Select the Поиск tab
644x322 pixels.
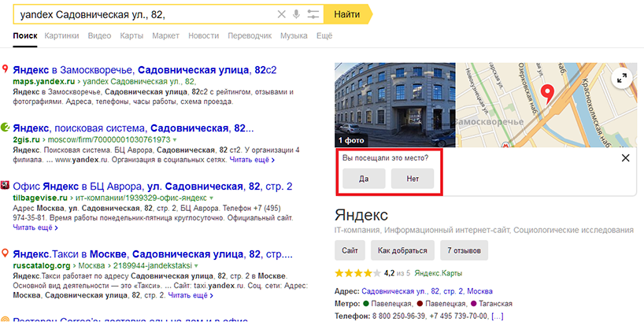coord(25,35)
